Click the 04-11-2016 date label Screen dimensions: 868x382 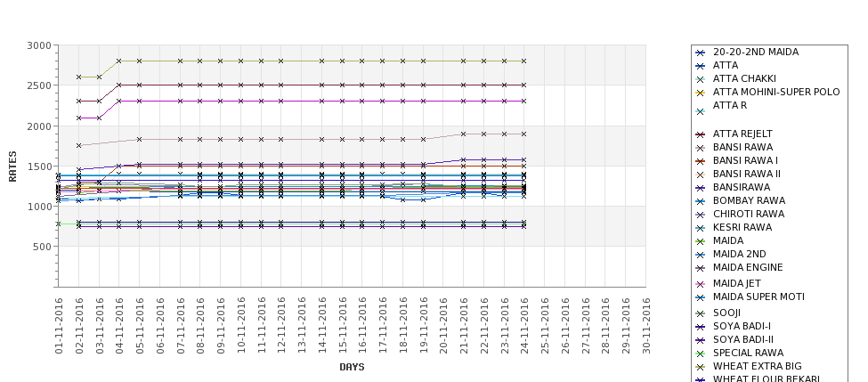pyautogui.click(x=119, y=326)
